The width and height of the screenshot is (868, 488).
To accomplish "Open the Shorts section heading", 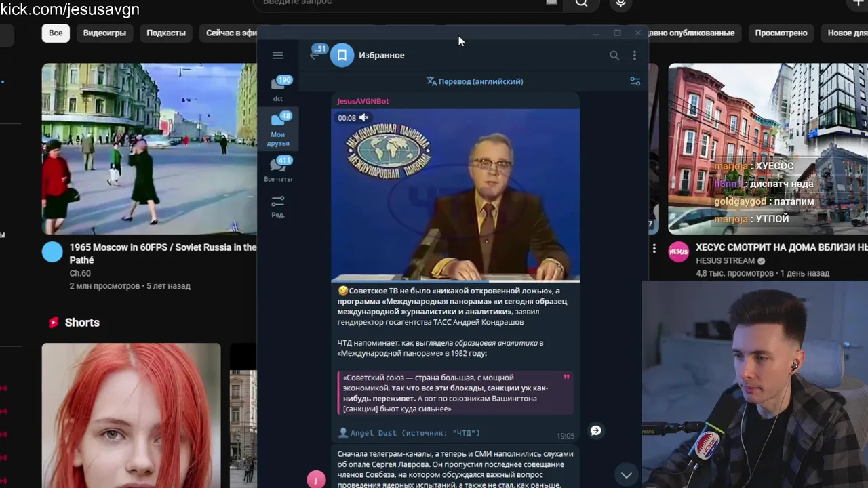I will tap(82, 323).
